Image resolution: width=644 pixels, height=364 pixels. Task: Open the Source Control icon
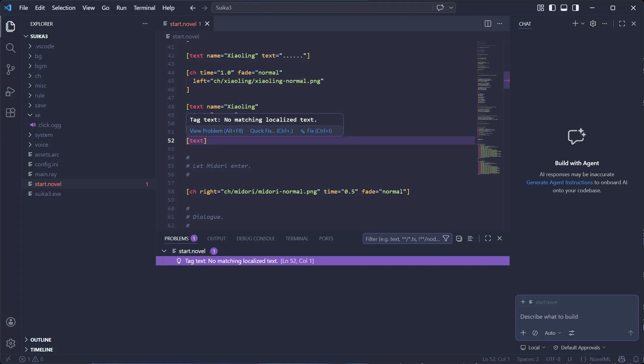coord(11,69)
